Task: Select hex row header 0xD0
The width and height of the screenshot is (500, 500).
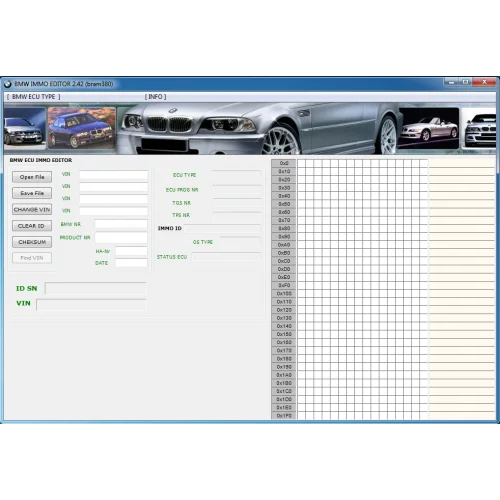Action: click(284, 269)
